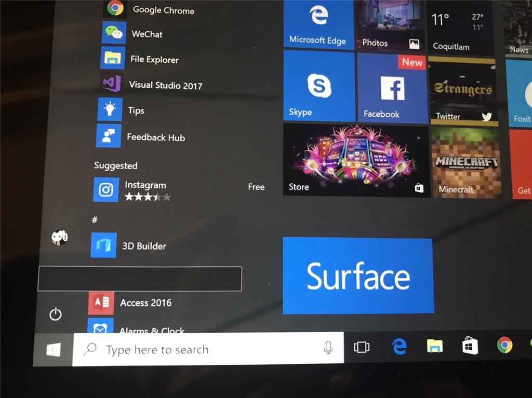Viewport: 532px width, 398px height.
Task: Click the 'Free' label next to Instagram
Action: [x=256, y=187]
